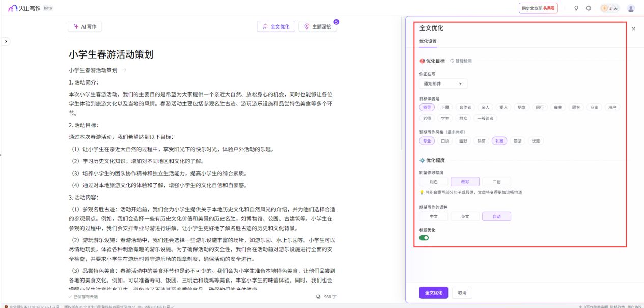Expand the left sidebar with the arrow
Viewport: 644px width, 308px height.
[x=6, y=41]
